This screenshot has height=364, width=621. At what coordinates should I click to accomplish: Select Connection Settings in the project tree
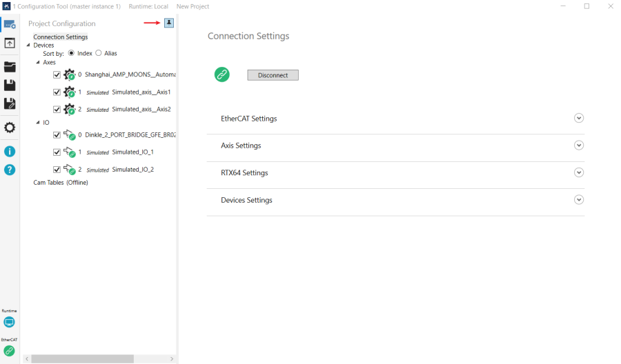pos(61,37)
